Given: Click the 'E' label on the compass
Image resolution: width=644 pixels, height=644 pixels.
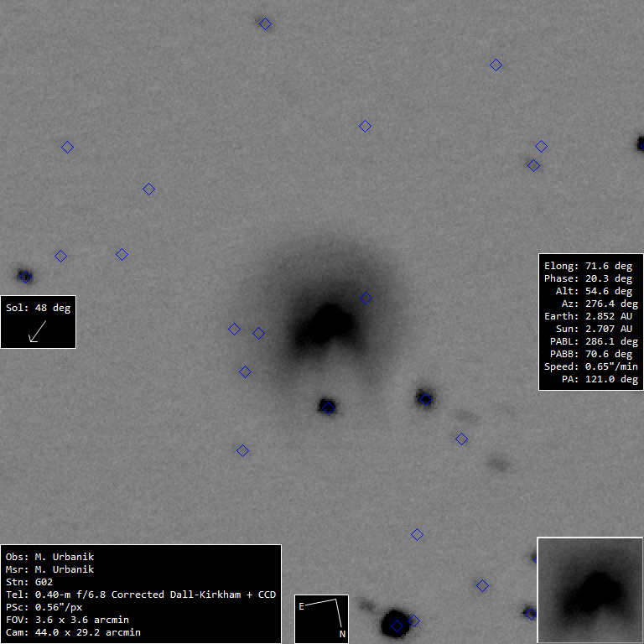Looking at the screenshot, I should [x=302, y=606].
